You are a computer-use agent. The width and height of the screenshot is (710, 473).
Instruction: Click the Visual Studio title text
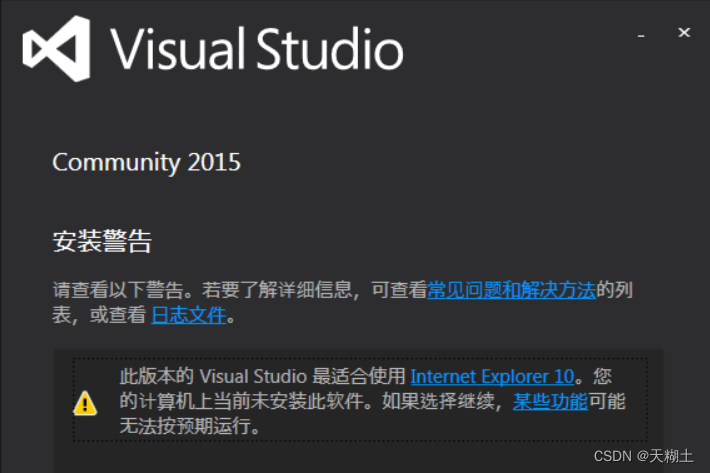257,49
